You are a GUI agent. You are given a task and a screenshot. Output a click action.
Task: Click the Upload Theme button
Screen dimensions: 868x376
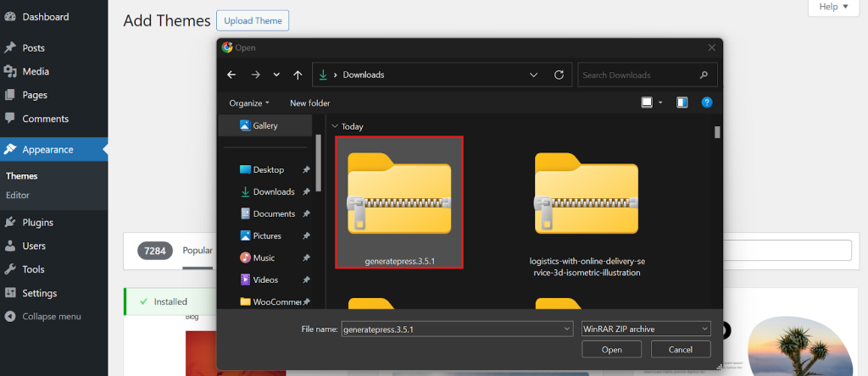(253, 20)
